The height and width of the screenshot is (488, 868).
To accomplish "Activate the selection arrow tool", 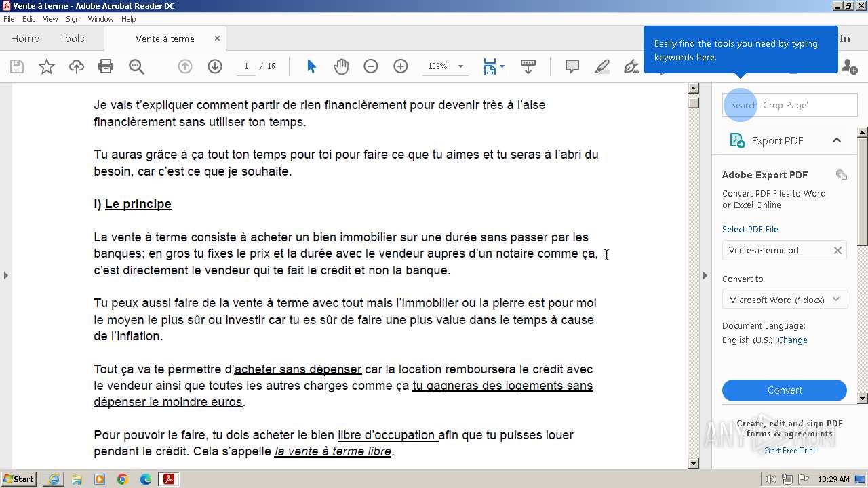I will 311,66.
